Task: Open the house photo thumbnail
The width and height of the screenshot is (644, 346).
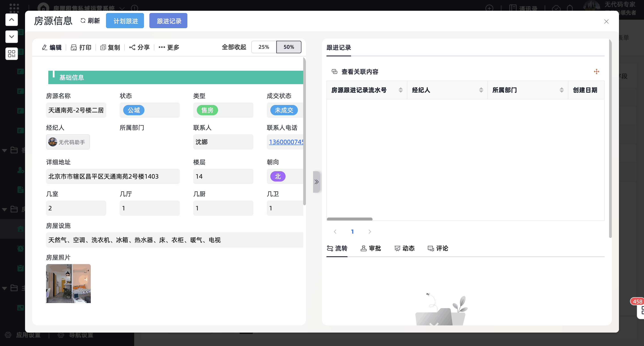Action: tap(68, 284)
